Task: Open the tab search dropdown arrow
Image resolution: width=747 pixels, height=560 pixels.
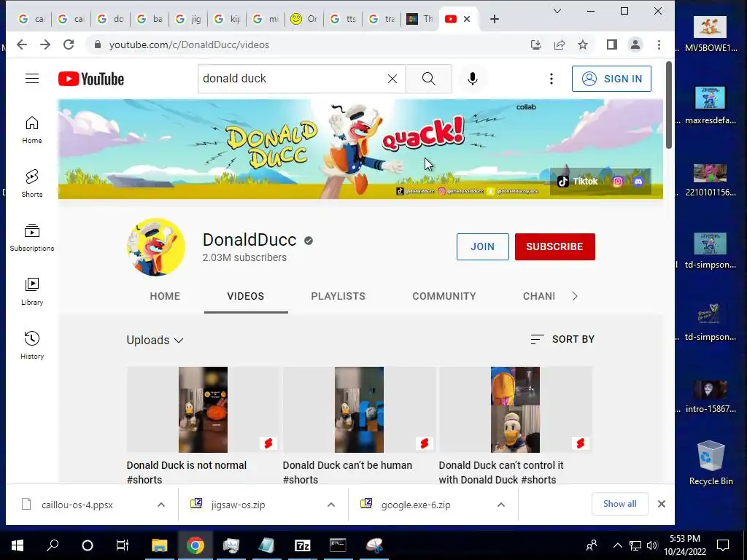Action: pyautogui.click(x=557, y=11)
